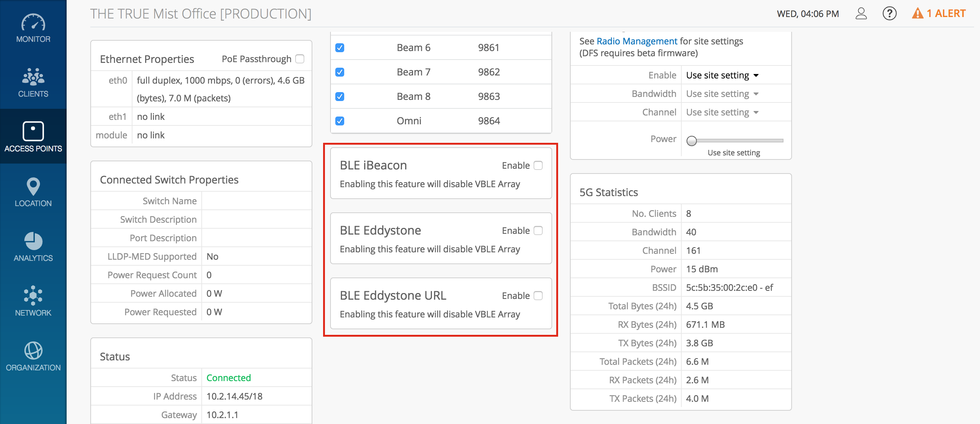Open the Analytics pie chart icon
This screenshot has height=424, width=980.
(33, 241)
